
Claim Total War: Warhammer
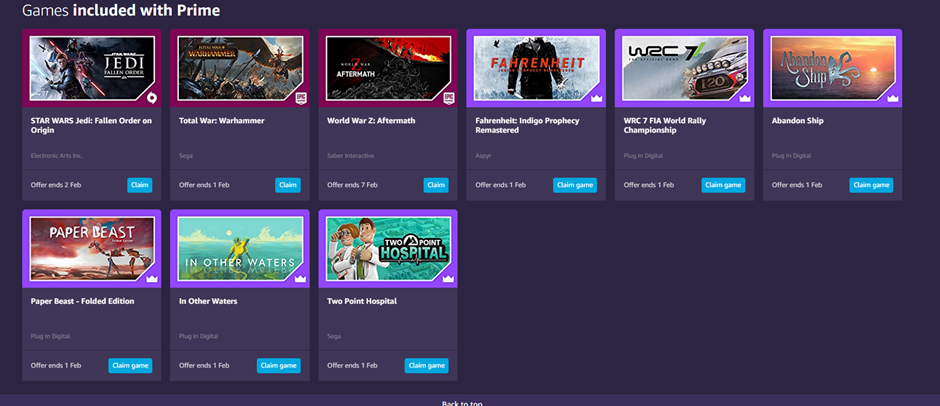coord(288,185)
